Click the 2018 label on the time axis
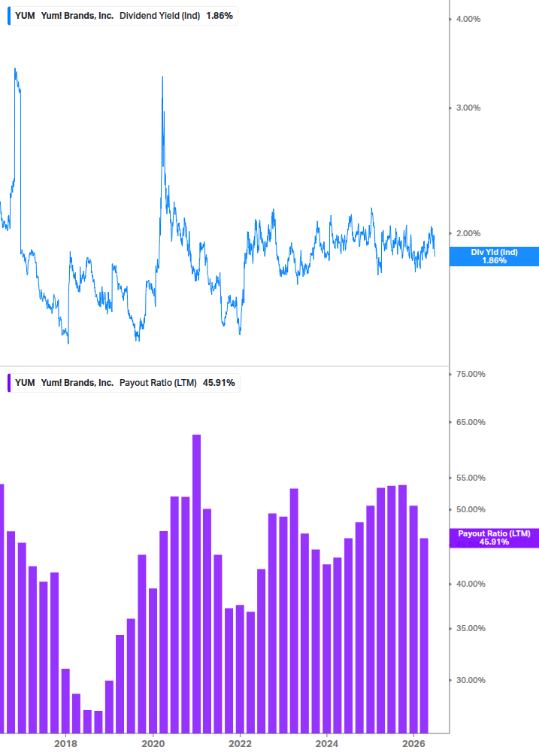 pos(65,744)
